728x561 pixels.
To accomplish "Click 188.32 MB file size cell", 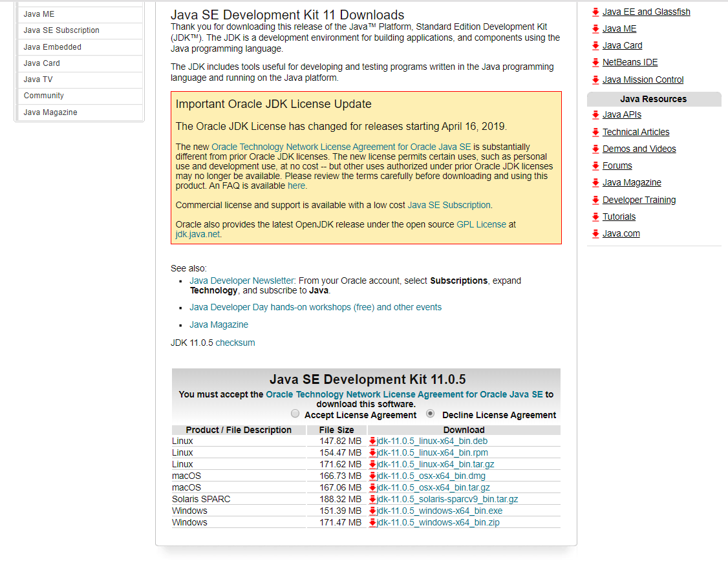I will [337, 500].
